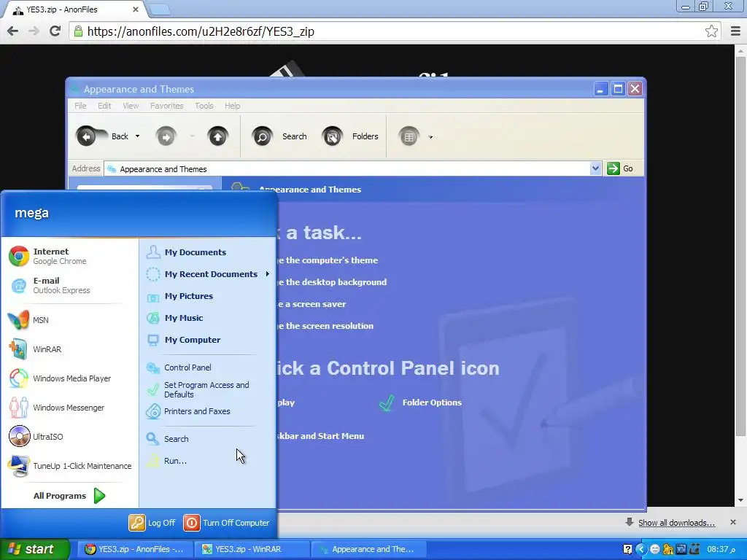Click Show all downloads link

[676, 523]
